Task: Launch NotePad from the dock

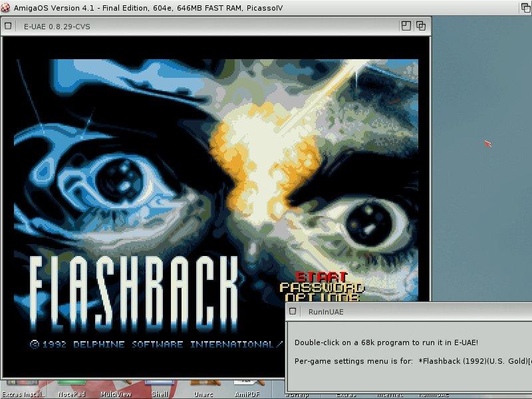Action: 72,390
